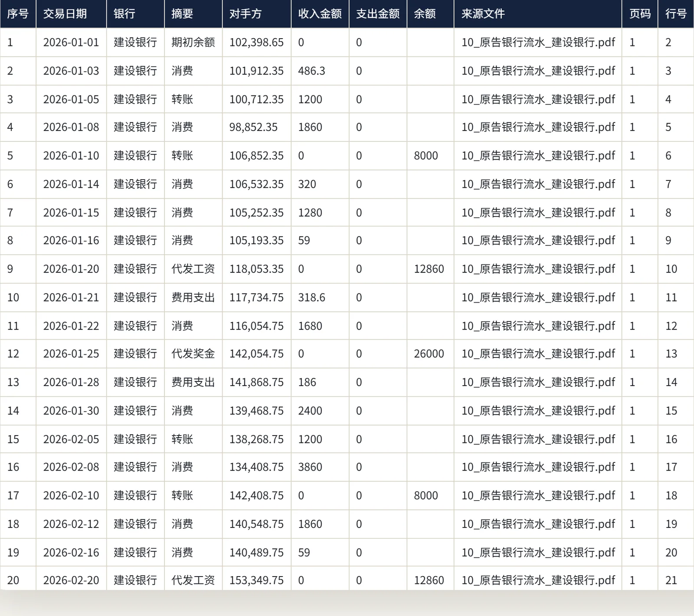Viewport: 694px width, 616px height.
Task: Click the amount 186 in the 2026-01-28 row
Action: (307, 382)
